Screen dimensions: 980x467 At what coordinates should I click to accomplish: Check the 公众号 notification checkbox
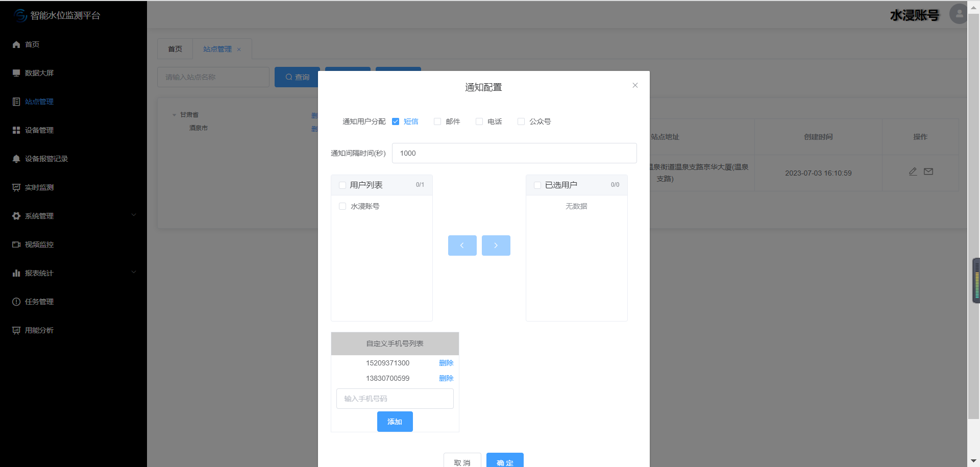(521, 121)
